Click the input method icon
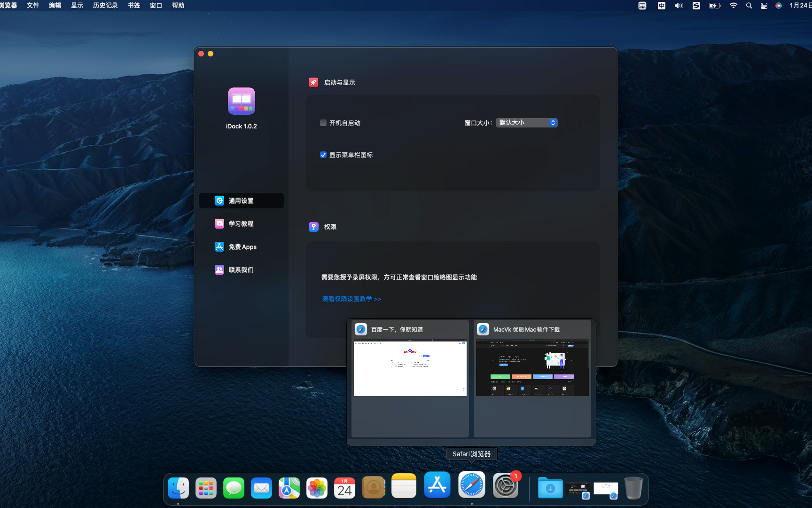 pos(662,6)
